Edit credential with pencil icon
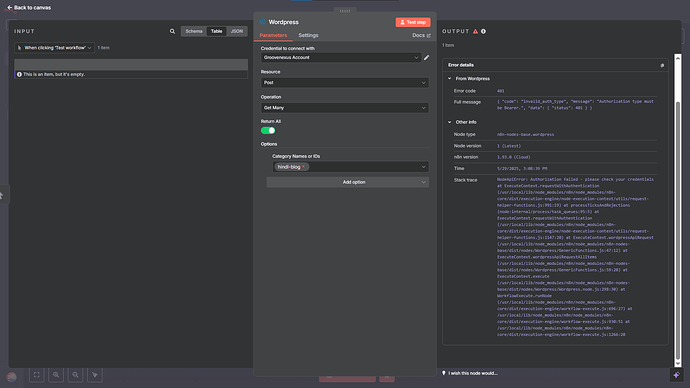Image resolution: width=690 pixels, height=388 pixels. pyautogui.click(x=426, y=58)
